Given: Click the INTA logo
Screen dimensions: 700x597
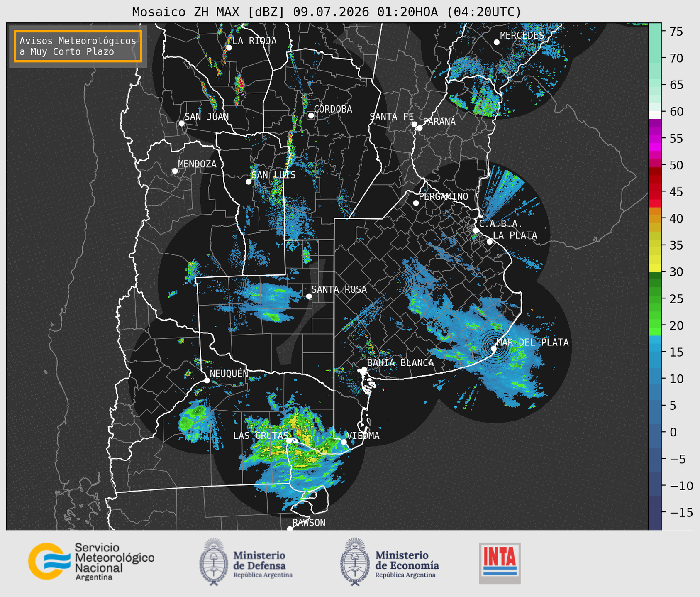Looking at the screenshot, I should (x=500, y=563).
